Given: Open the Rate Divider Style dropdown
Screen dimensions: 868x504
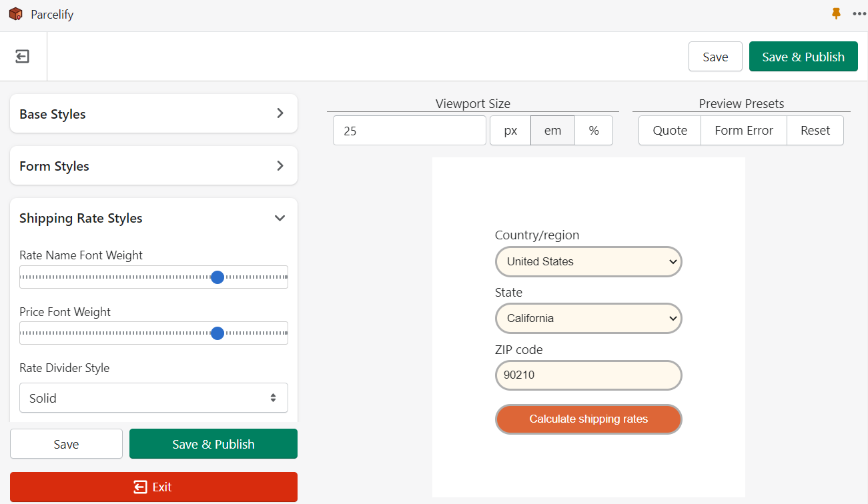Looking at the screenshot, I should point(153,398).
